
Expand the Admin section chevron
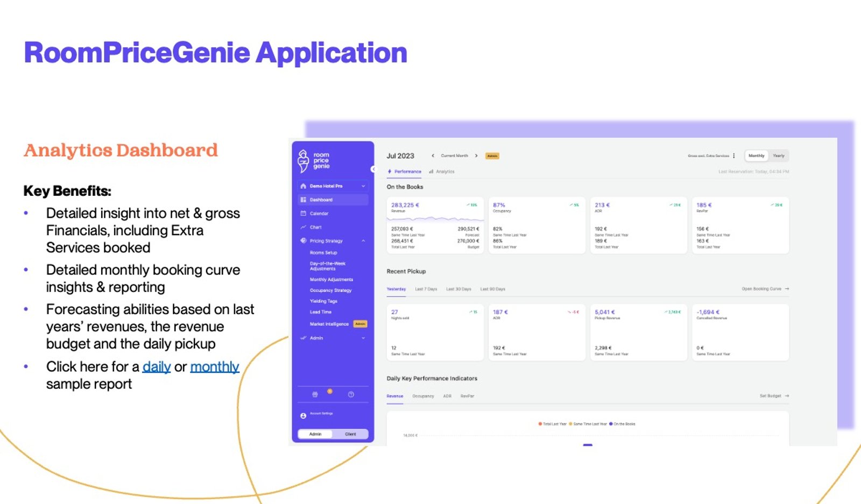(363, 338)
